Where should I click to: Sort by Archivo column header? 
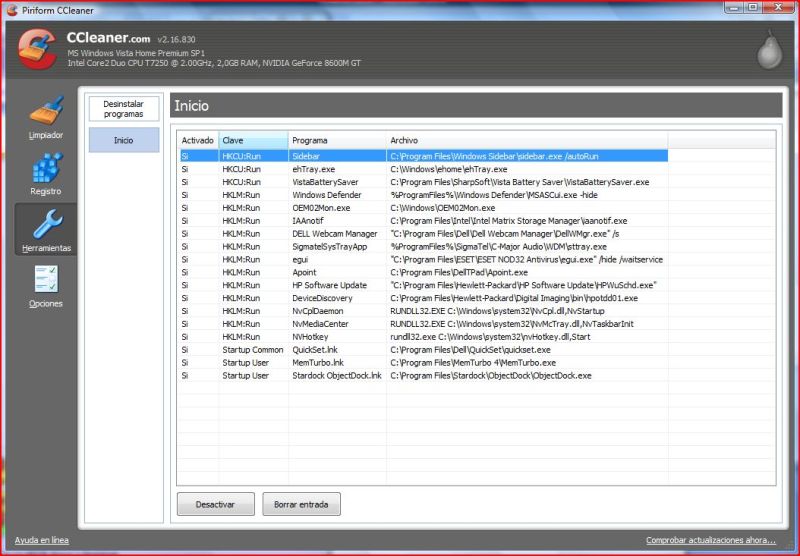(x=527, y=140)
